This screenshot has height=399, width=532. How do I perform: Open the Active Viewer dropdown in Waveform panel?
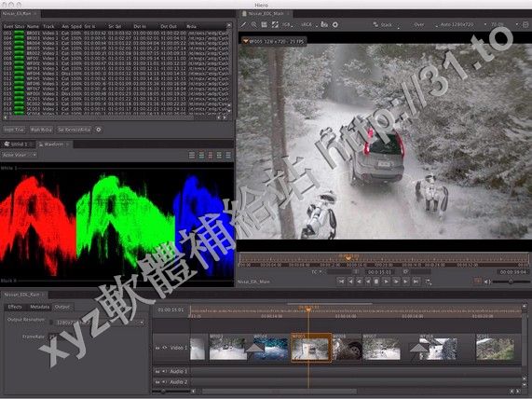pos(19,155)
